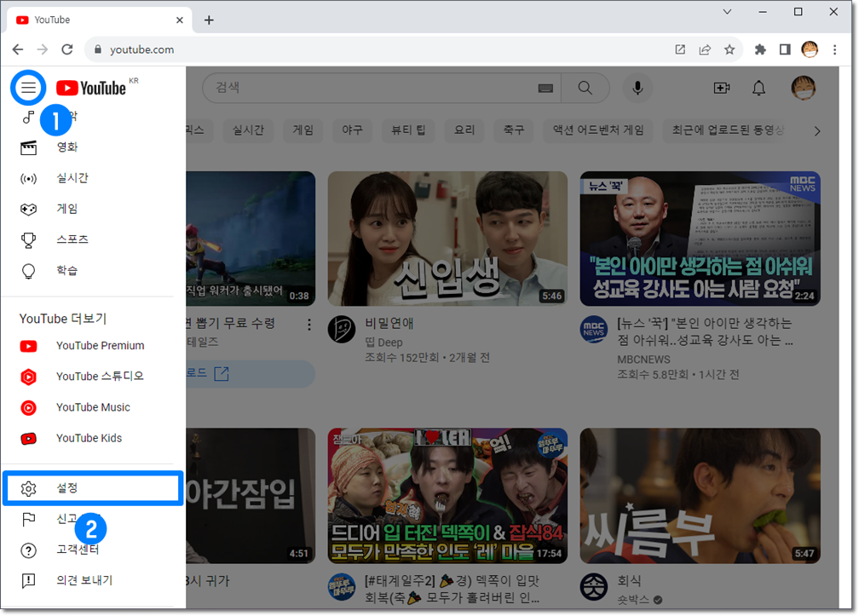Open the tab search dropdown chevron
The image size is (859, 616).
click(x=727, y=11)
